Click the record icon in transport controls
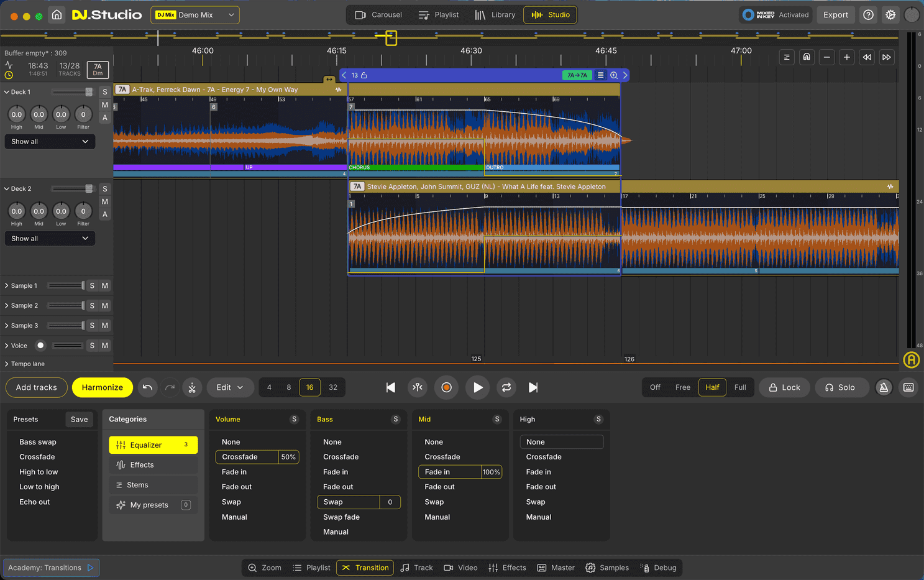Viewport: 924px width, 580px height. (x=446, y=387)
